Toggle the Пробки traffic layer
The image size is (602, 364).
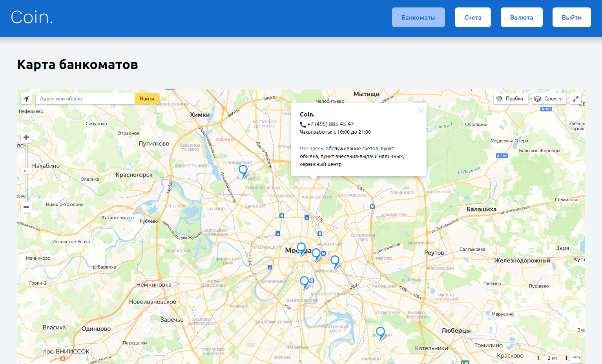510,99
